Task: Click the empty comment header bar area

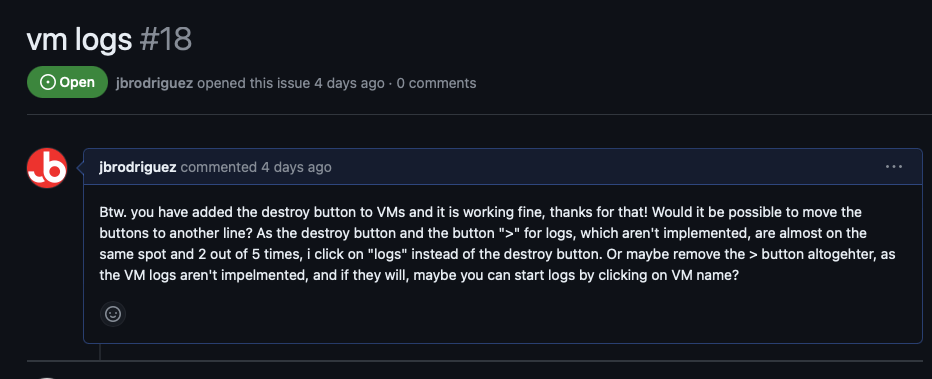Action: point(606,168)
